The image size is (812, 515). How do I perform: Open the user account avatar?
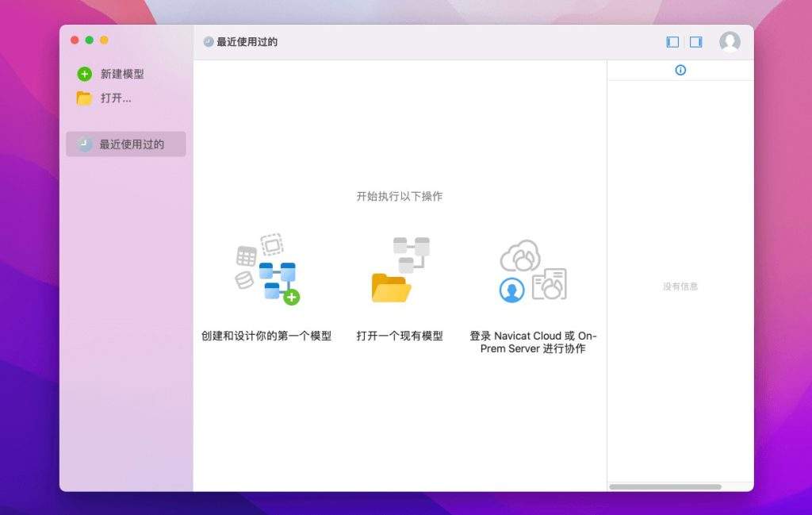point(730,42)
